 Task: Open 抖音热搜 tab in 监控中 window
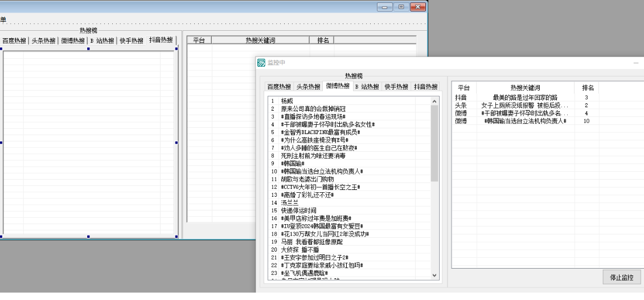[425, 87]
